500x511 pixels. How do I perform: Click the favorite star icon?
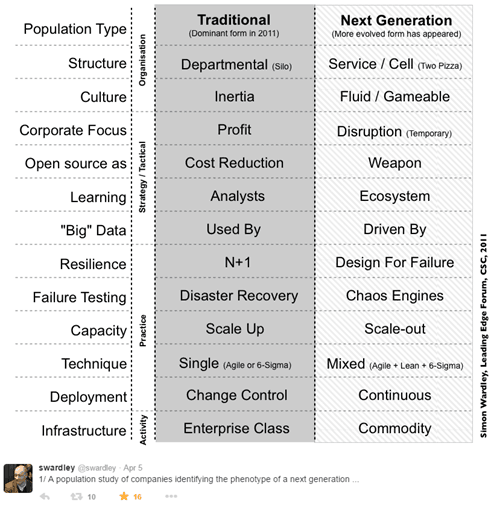[x=124, y=496]
